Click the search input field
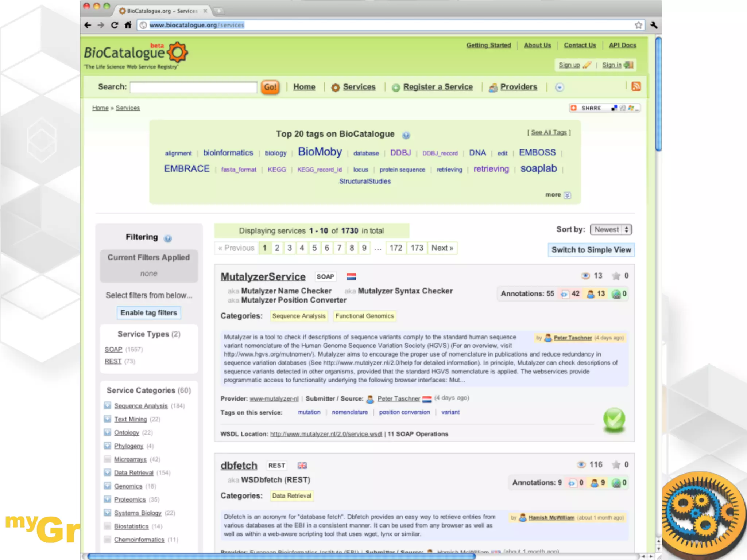The width and height of the screenshot is (747, 560). click(x=193, y=87)
